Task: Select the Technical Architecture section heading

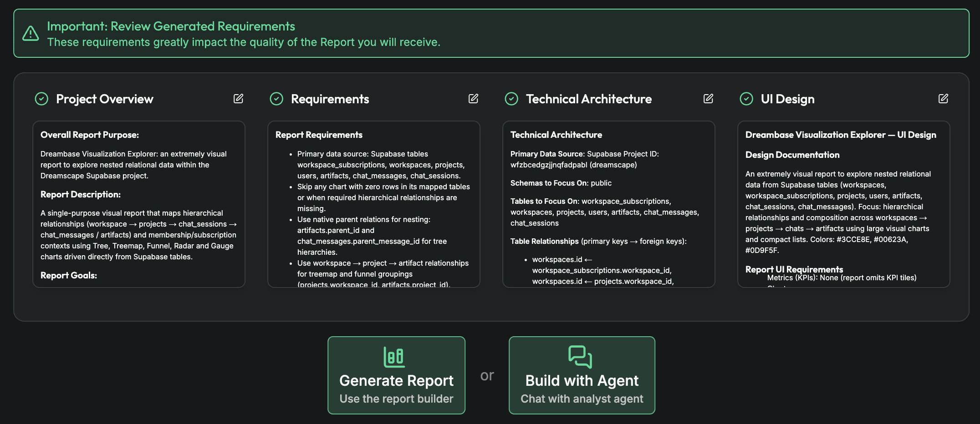Action: [x=589, y=99]
